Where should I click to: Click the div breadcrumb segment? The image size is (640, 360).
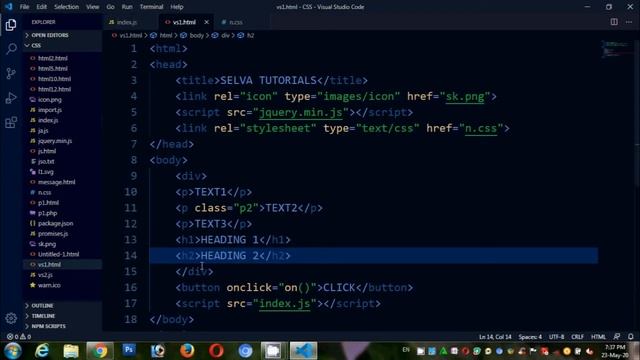click(x=225, y=36)
